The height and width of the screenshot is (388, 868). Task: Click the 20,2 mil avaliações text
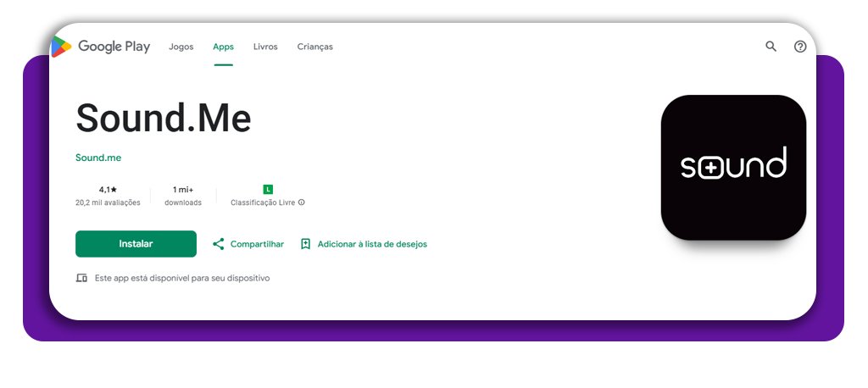point(108,203)
